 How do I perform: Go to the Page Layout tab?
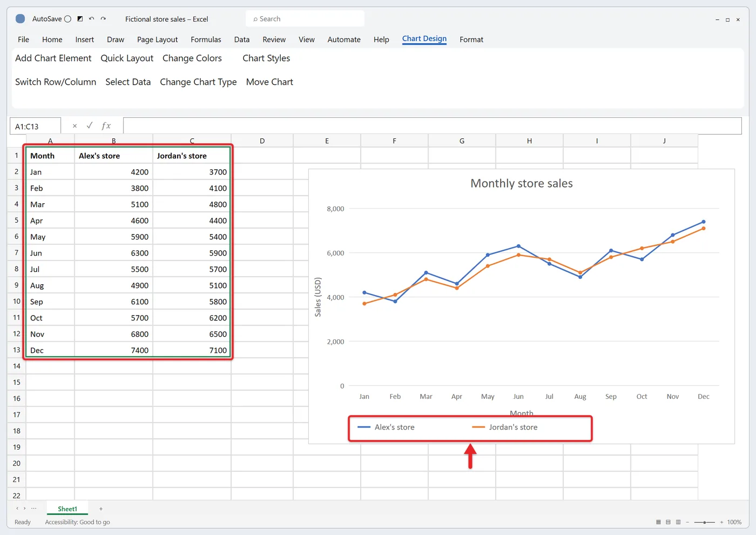pyautogui.click(x=157, y=39)
